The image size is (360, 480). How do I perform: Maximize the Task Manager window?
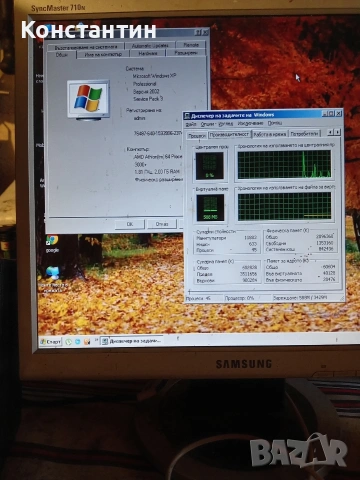pos(331,113)
